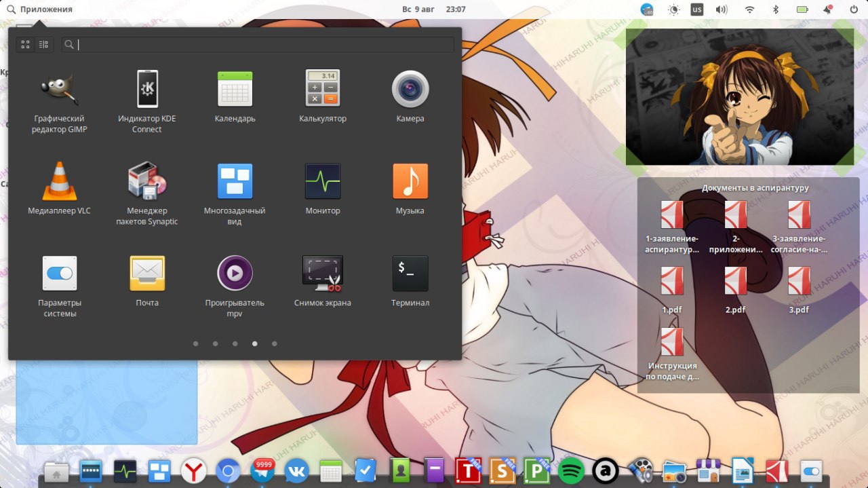This screenshot has height=488, width=868.
Task: Open multitasking view in dock
Action: coord(160,470)
